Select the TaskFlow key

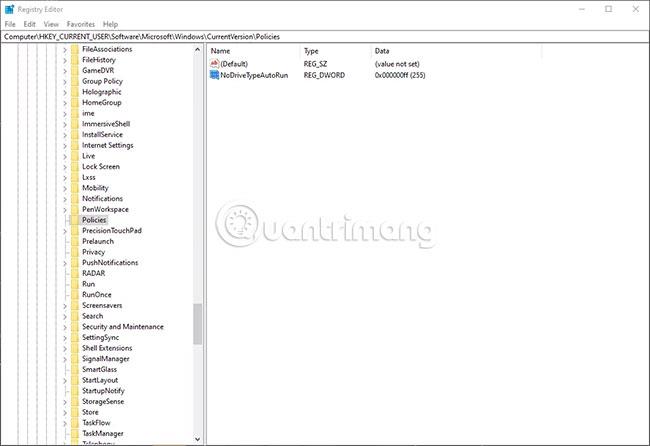pyautogui.click(x=96, y=423)
